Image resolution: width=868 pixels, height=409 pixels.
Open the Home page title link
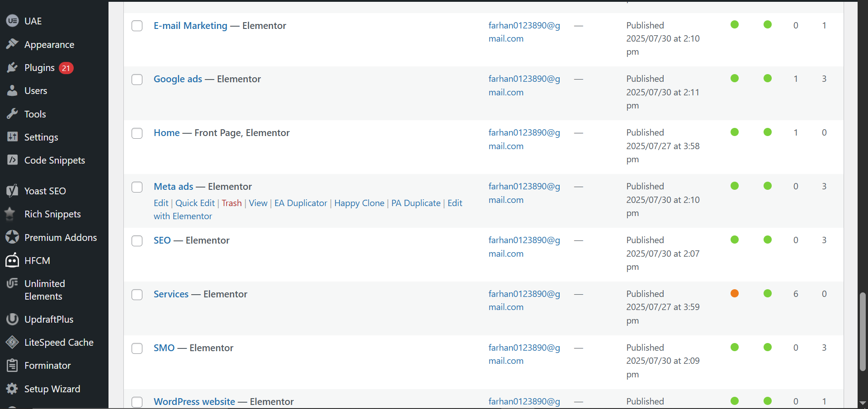coord(167,133)
